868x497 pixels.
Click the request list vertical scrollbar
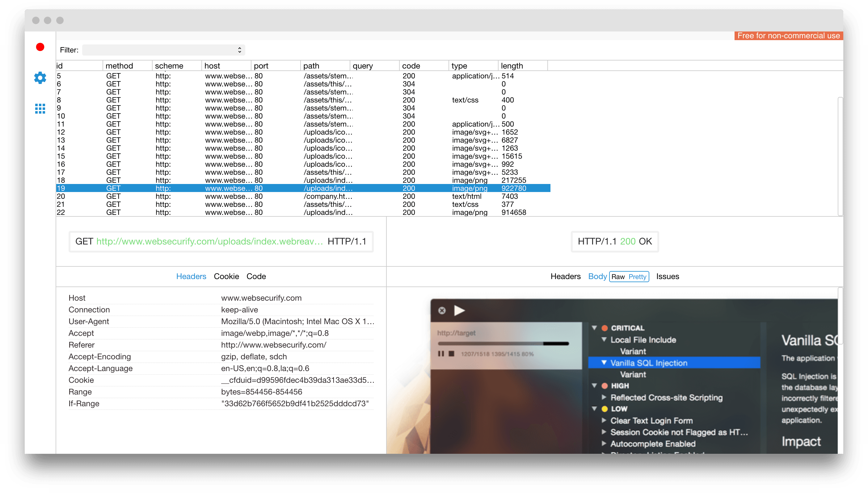840,156
